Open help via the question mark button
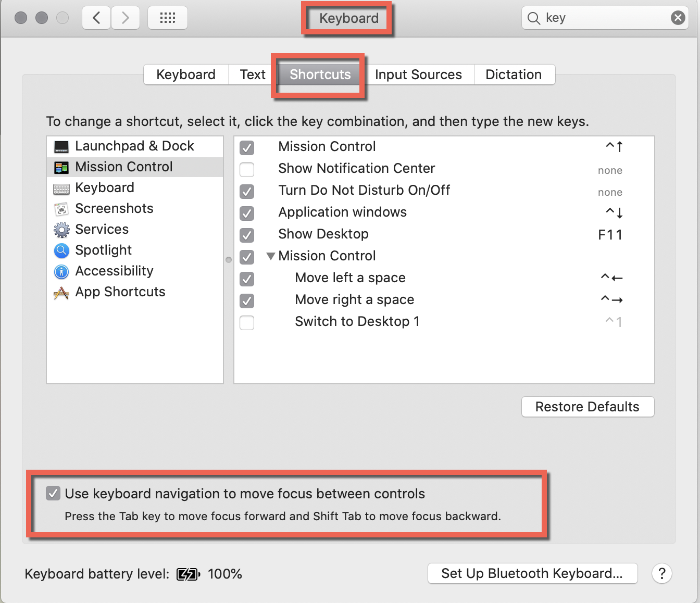The image size is (700, 603). tap(661, 573)
